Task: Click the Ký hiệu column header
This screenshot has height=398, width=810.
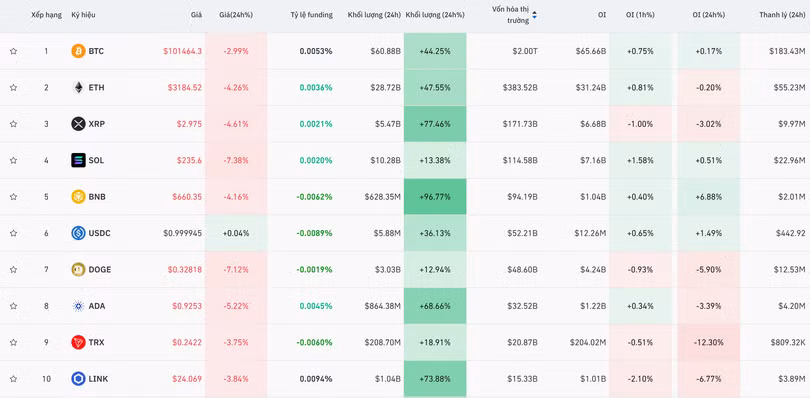Action: tap(83, 15)
